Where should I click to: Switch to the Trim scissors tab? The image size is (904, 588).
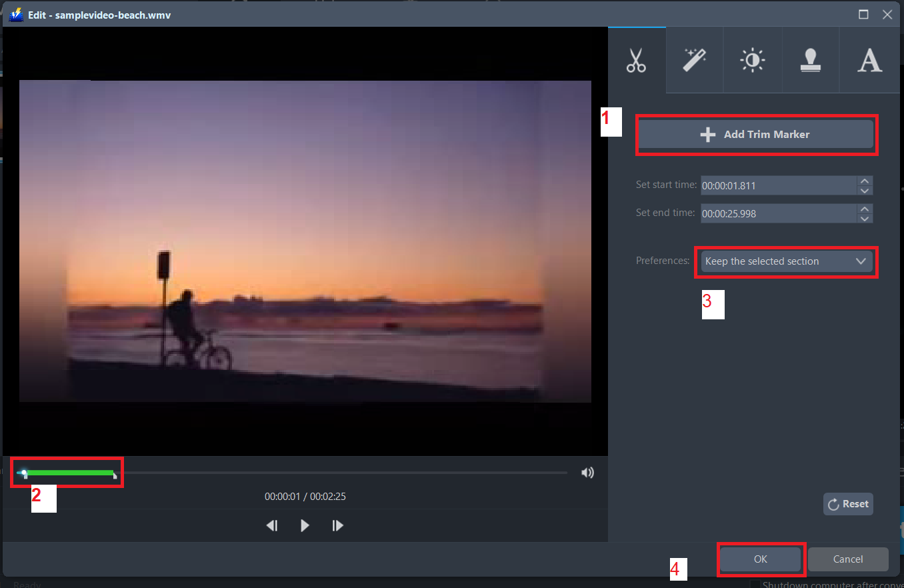click(636, 60)
